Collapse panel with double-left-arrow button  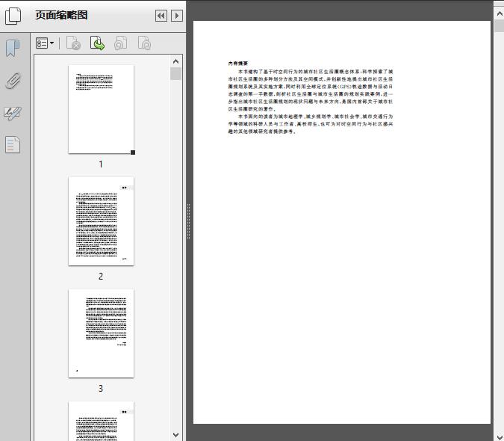(x=161, y=16)
